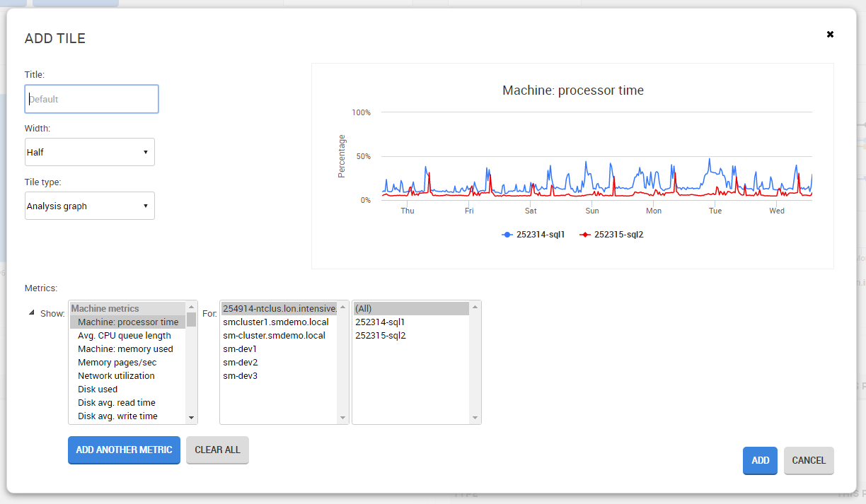Close the Add Tile dialog with X
This screenshot has height=504, width=866.
830,34
